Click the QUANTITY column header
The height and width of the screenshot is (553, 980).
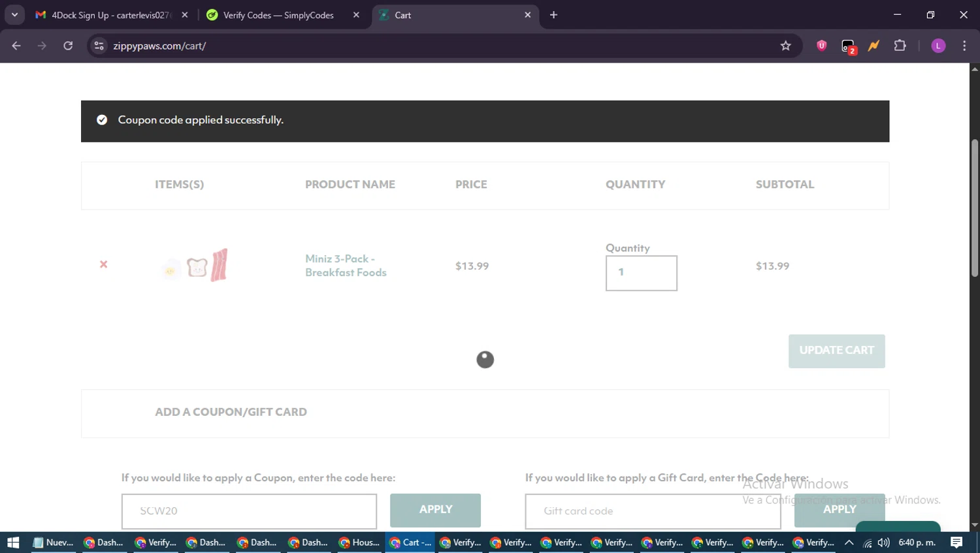[x=635, y=185]
